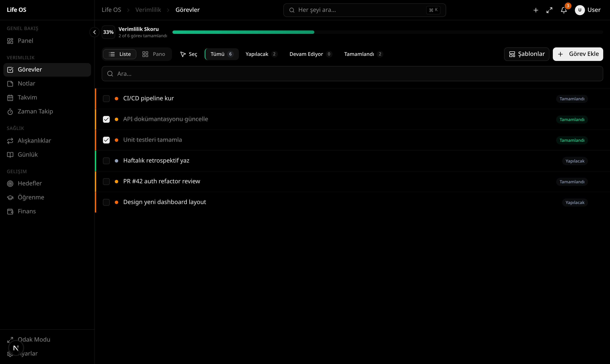Enable Seç selection mode
This screenshot has width=610, height=364.
click(x=189, y=54)
